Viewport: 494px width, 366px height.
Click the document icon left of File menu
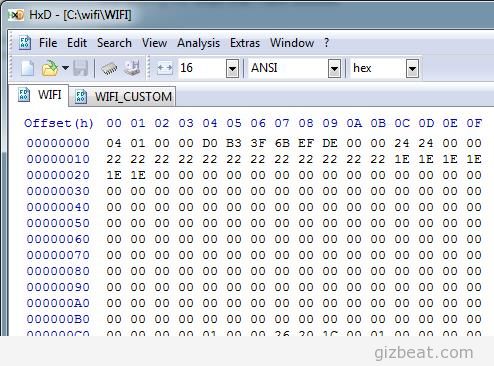(25, 43)
